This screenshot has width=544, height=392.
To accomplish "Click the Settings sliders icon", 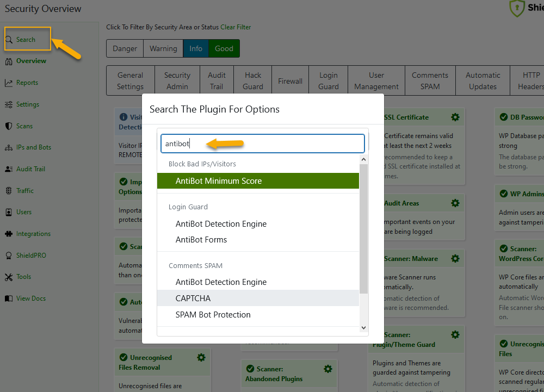I will click(9, 104).
